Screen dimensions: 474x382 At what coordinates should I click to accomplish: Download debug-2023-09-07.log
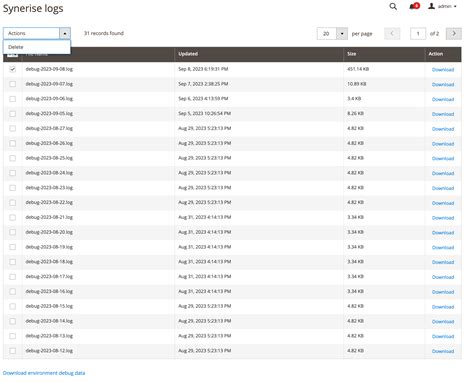443,84
